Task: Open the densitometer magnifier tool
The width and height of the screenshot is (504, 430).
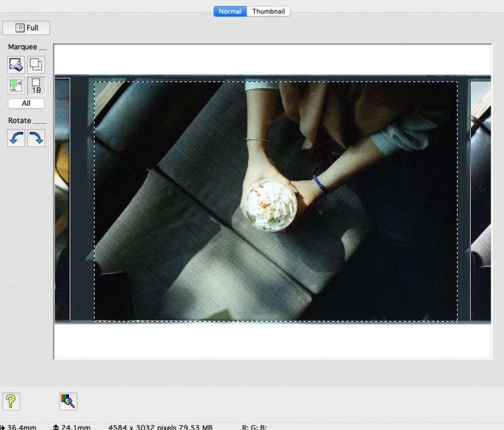Action: point(68,400)
